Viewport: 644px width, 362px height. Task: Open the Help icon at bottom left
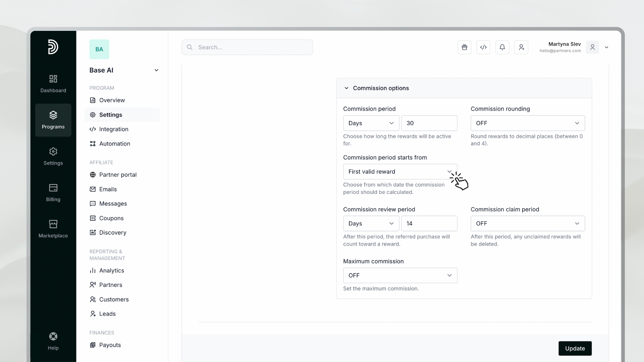click(x=53, y=341)
